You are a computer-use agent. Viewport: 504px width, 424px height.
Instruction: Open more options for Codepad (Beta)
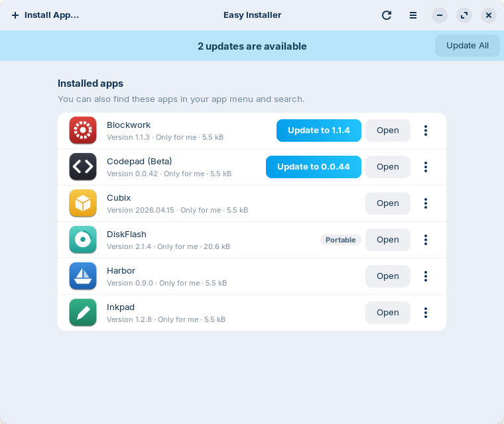(426, 167)
